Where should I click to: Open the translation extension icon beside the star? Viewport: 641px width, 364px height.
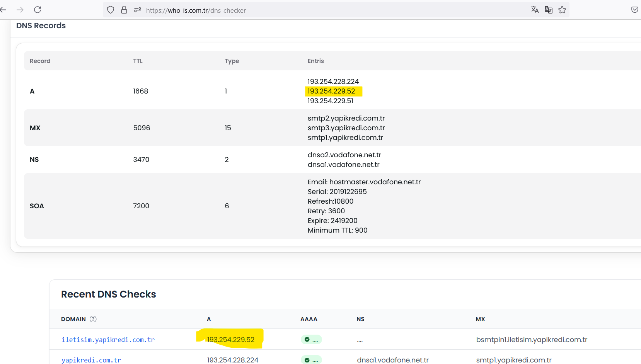[x=549, y=10]
